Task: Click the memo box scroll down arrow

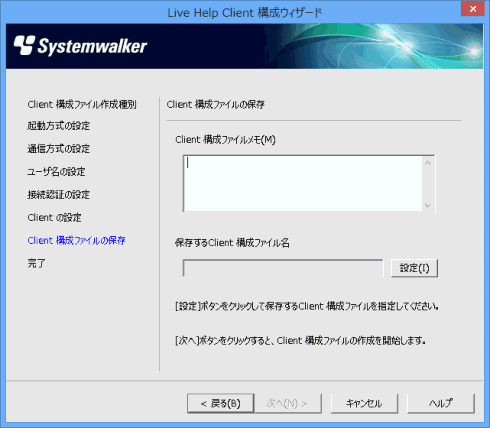Action: [x=428, y=205]
